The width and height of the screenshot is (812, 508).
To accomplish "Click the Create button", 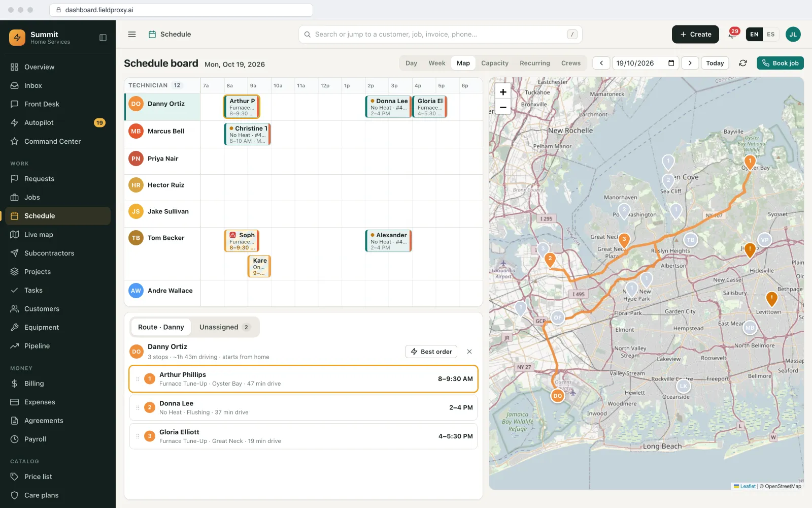I will [695, 35].
